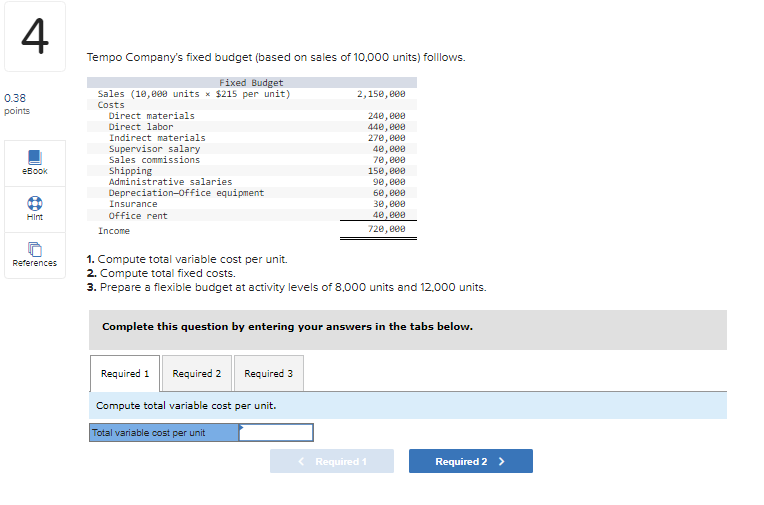Click the Total variable cost per unit label cell

click(164, 432)
